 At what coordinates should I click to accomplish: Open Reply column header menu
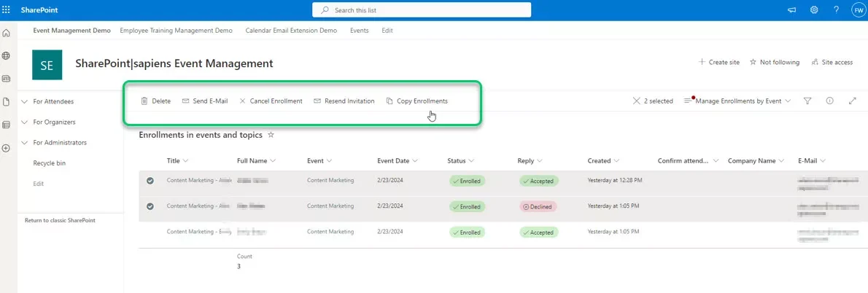[x=530, y=161]
